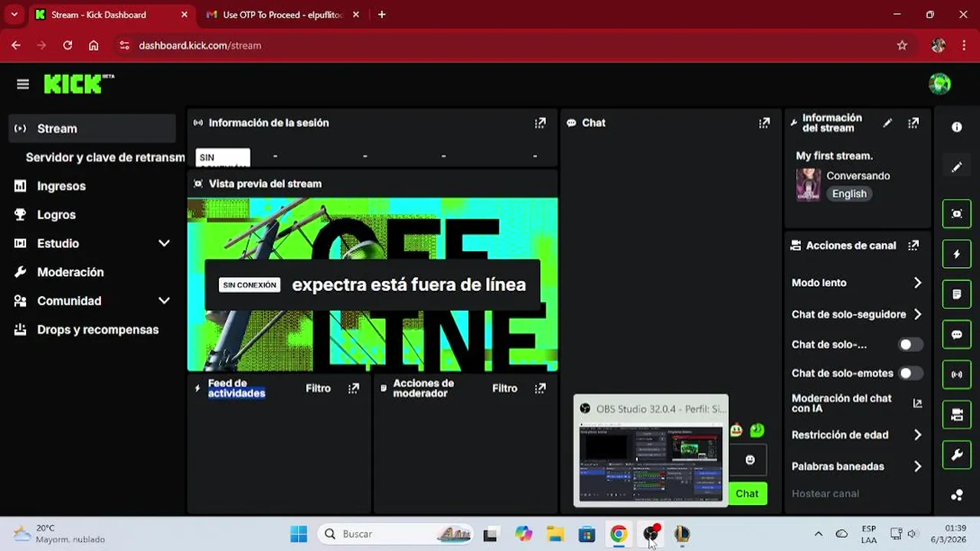980x551 pixels.
Task: Pop out the Información de la sesión panel
Action: pos(541,122)
